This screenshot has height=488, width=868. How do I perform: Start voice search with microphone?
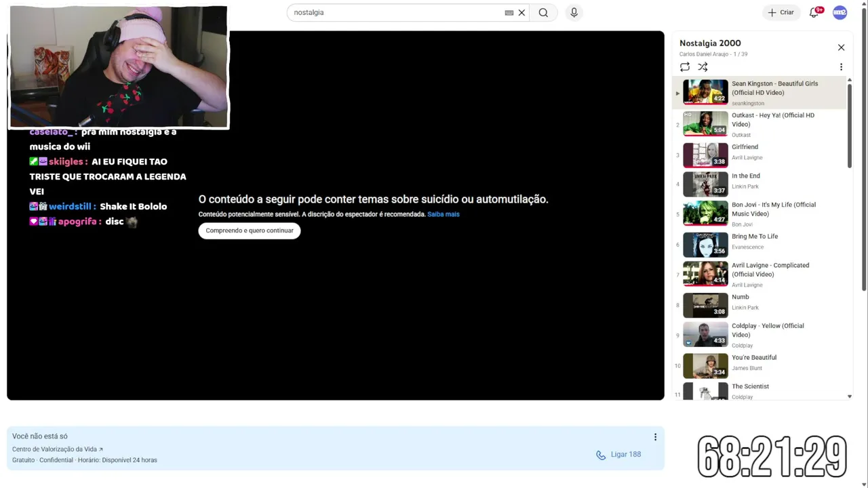pos(574,12)
